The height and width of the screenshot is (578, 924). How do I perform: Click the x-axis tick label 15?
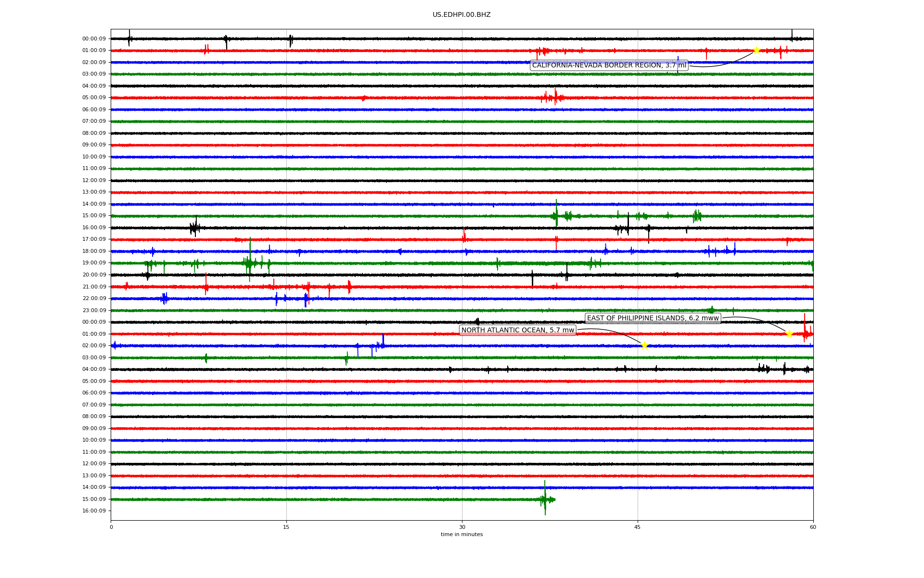pyautogui.click(x=286, y=527)
